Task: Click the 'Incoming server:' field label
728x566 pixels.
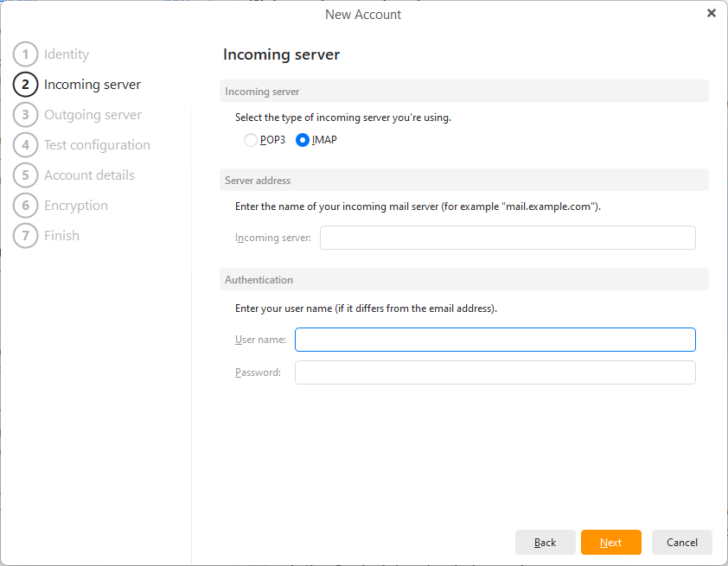Action: pyautogui.click(x=273, y=238)
